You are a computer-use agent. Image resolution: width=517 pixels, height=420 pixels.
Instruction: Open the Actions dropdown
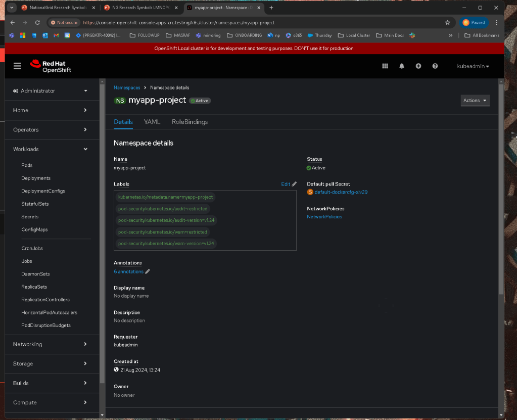click(x=475, y=101)
